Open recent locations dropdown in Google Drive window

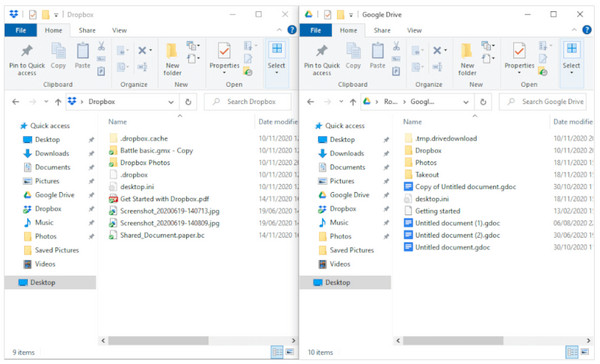coord(341,102)
